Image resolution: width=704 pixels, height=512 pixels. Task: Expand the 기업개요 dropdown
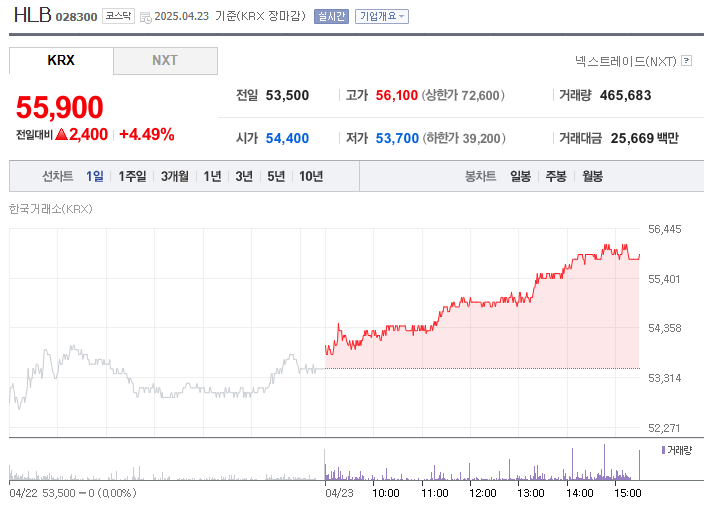click(382, 17)
